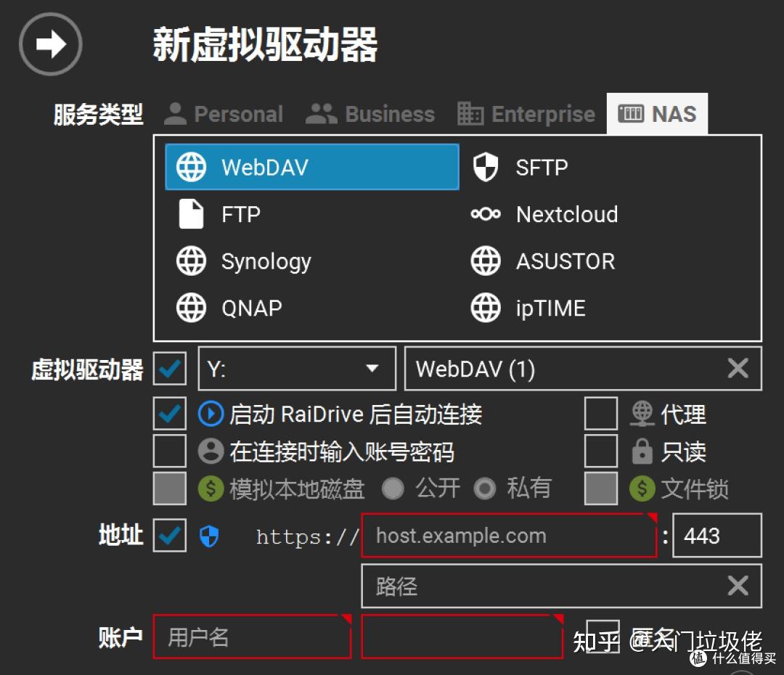The image size is (784, 675).
Task: Switch to the Personal service tab
Action: 224,114
